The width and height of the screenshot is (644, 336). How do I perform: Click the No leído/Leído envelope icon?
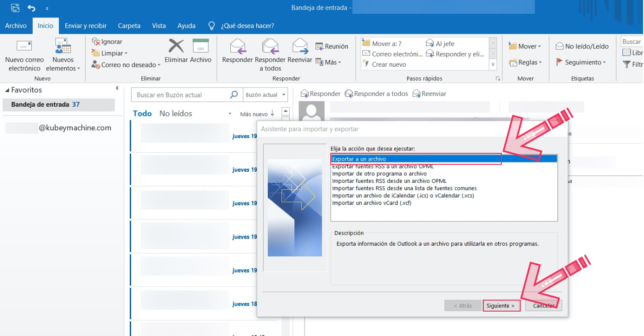(560, 46)
